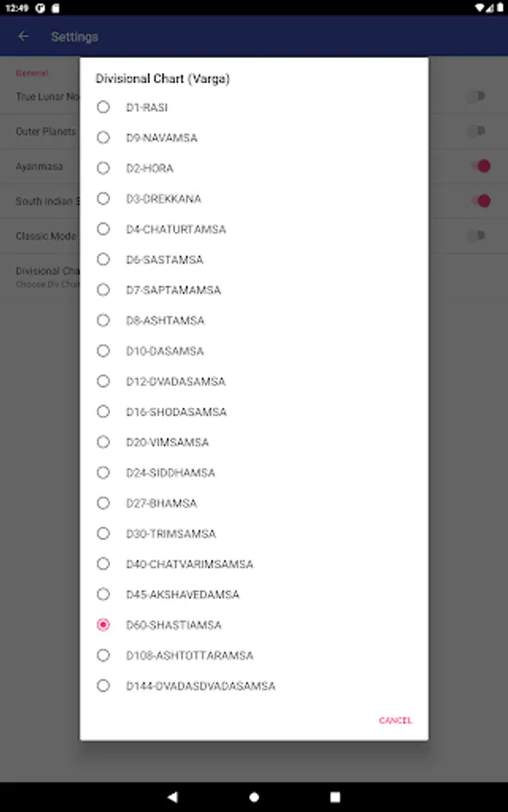The width and height of the screenshot is (508, 812).
Task: Tap Android back navigation triangle
Action: tap(172, 797)
